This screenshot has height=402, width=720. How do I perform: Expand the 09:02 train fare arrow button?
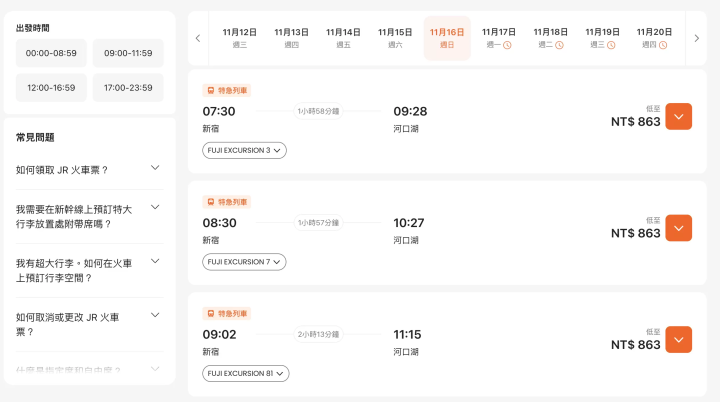tap(678, 340)
